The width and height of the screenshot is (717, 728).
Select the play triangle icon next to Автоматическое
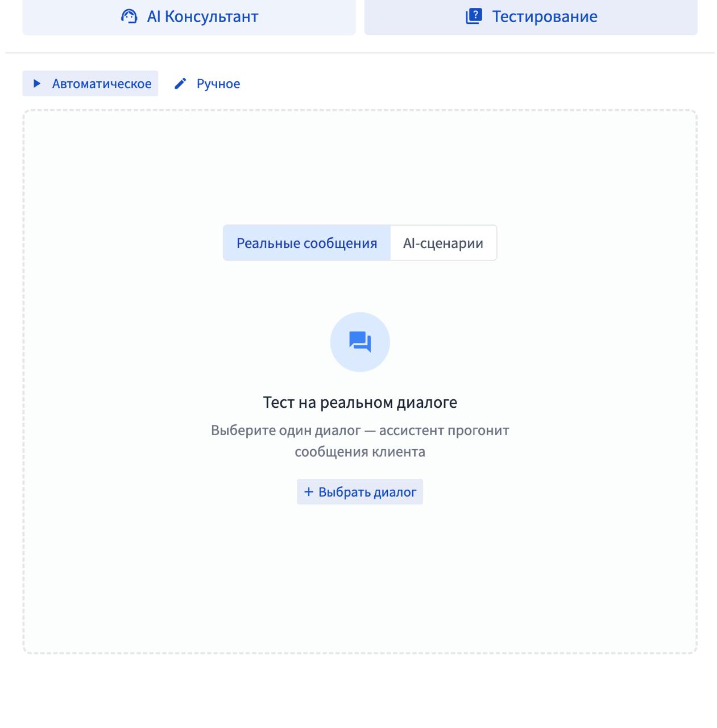click(38, 84)
